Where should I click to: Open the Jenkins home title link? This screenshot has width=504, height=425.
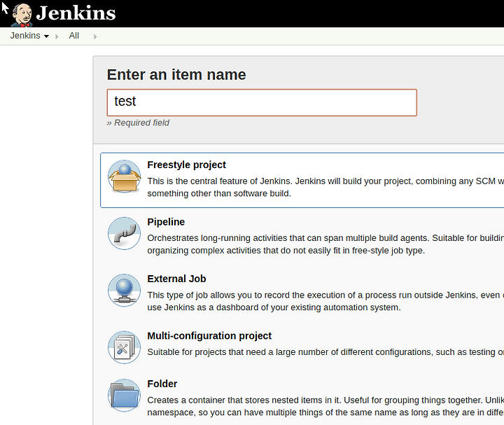pyautogui.click(x=76, y=13)
